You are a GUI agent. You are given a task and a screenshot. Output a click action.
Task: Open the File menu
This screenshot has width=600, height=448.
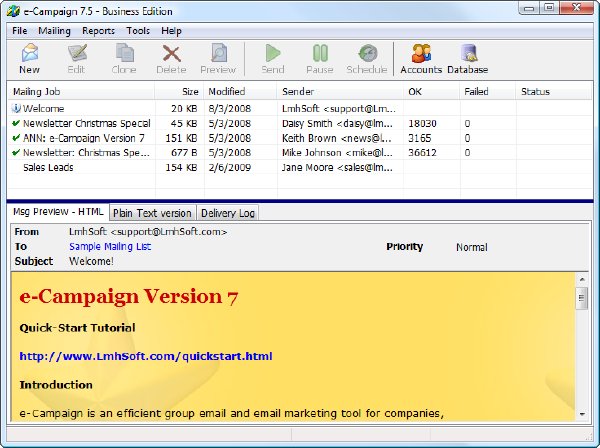coord(20,31)
